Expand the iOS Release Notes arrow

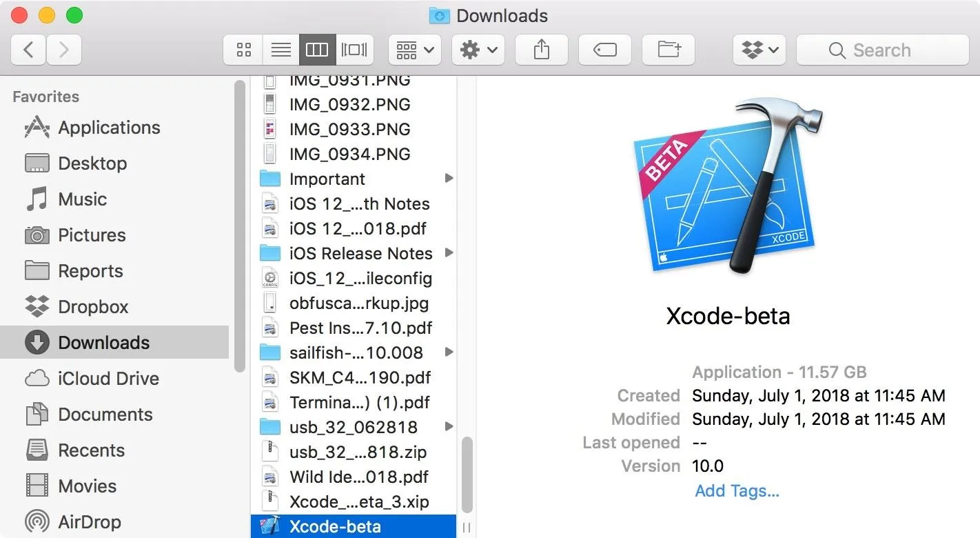[x=449, y=253]
